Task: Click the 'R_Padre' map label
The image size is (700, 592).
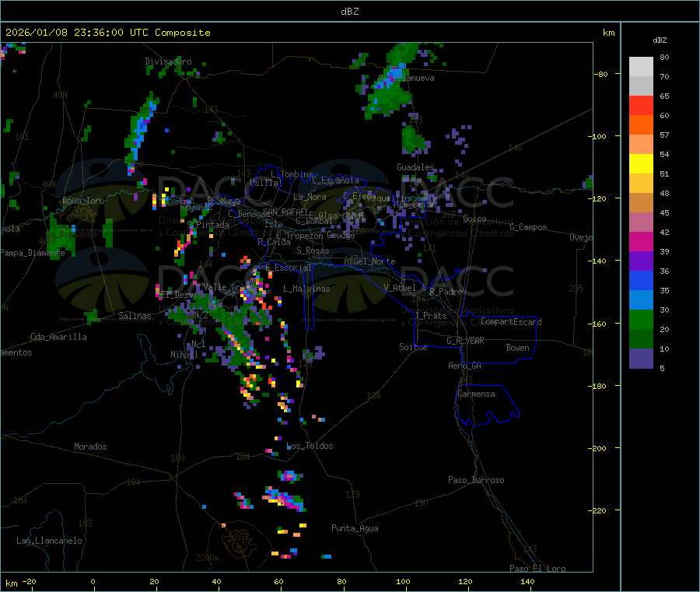Action: (x=446, y=292)
